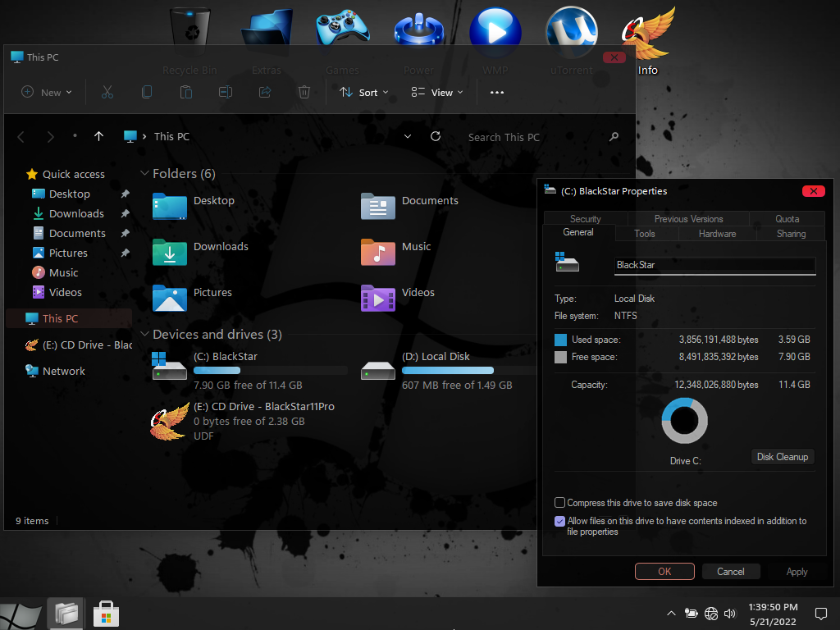
Task: Switch to the Security tab
Action: click(586, 218)
